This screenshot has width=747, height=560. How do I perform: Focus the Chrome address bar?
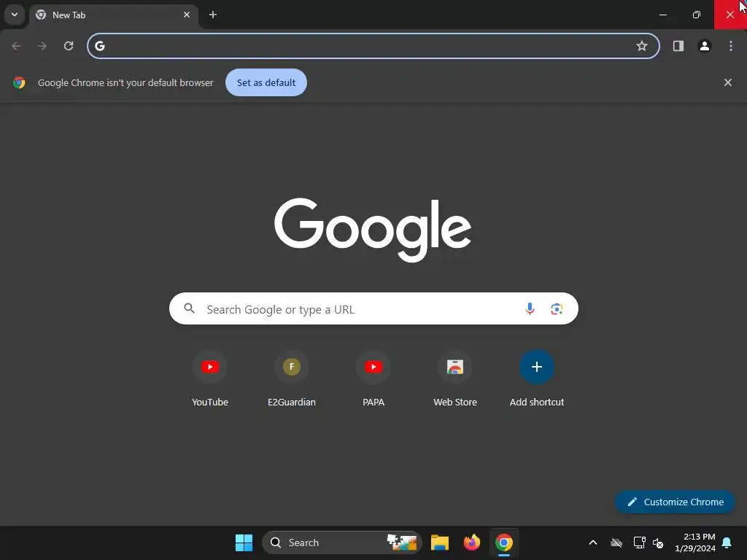(373, 46)
